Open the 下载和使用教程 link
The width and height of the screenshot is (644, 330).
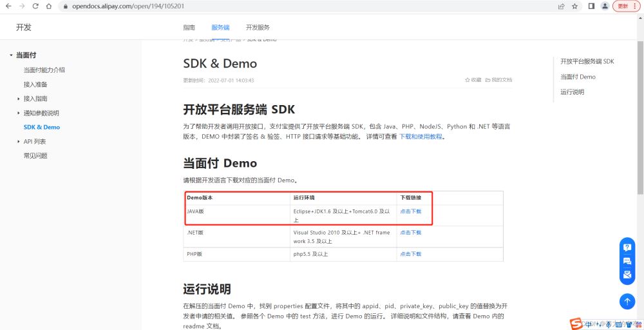[x=421, y=137]
